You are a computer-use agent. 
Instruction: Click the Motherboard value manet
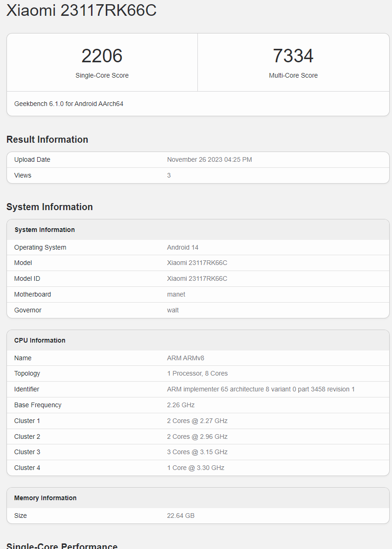(x=176, y=294)
